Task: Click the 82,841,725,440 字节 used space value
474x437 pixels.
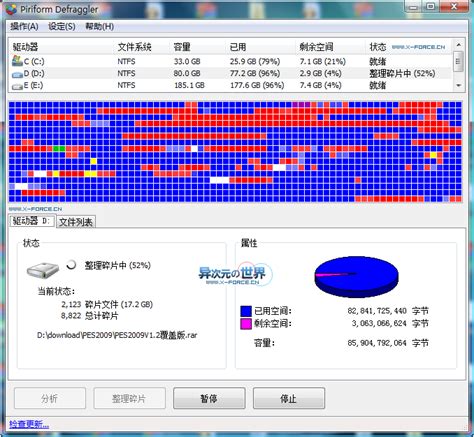Action: [x=388, y=311]
